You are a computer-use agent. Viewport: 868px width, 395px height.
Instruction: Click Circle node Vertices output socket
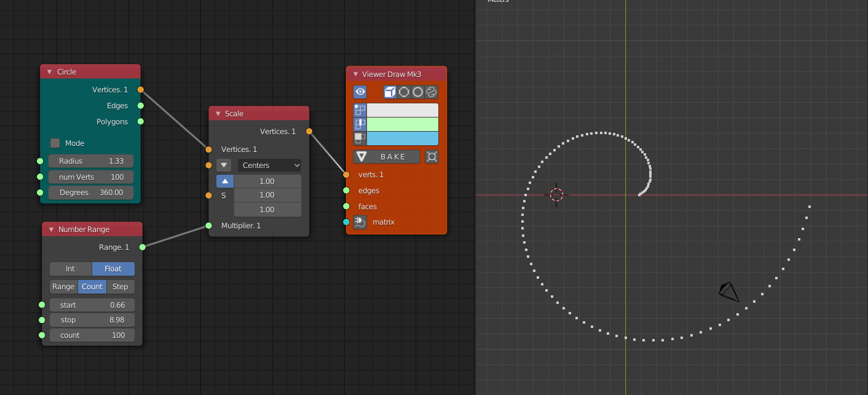coord(141,90)
